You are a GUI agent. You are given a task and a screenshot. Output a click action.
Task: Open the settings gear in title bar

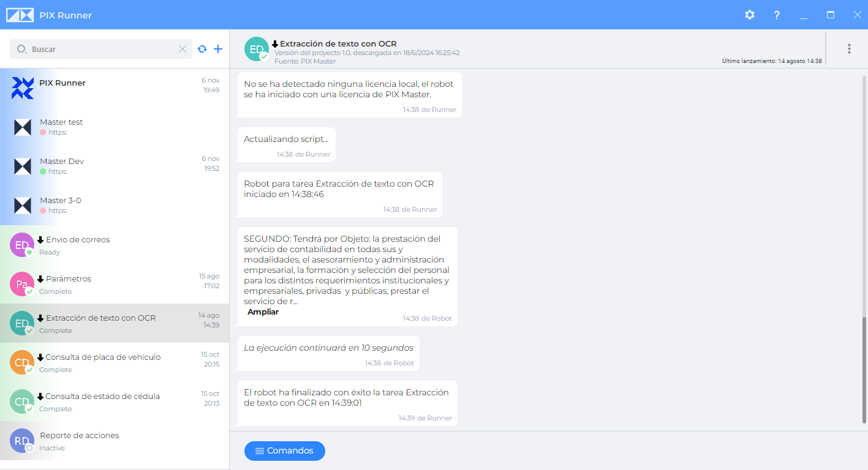(x=750, y=15)
